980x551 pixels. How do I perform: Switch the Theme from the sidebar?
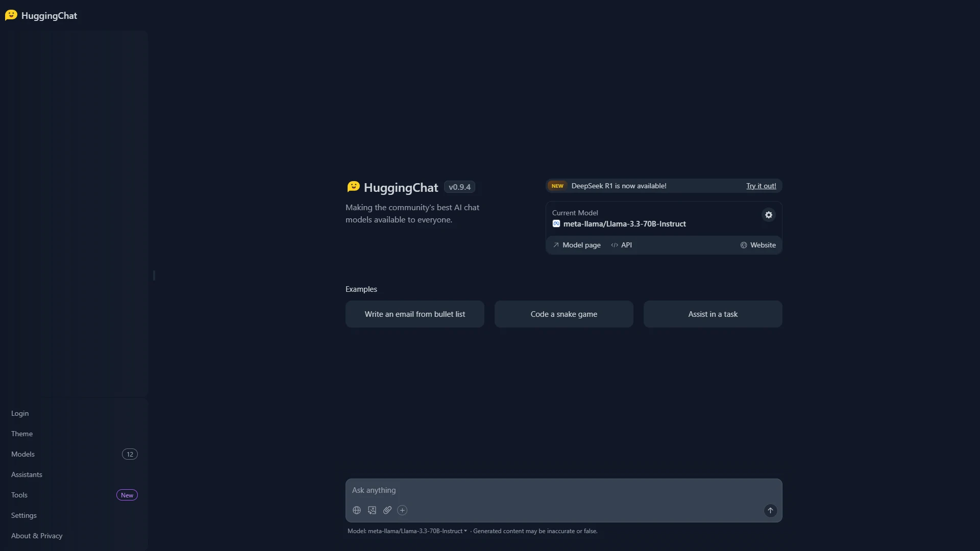tap(75, 434)
